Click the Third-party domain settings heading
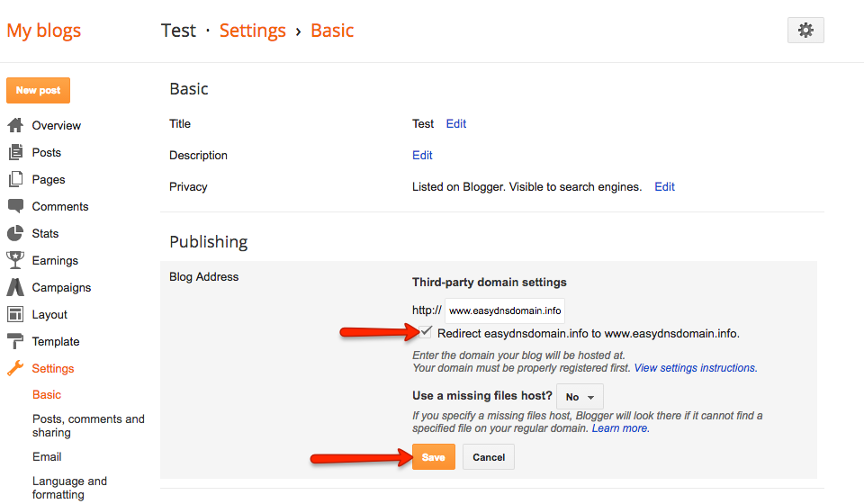Image resolution: width=864 pixels, height=504 pixels. [x=490, y=282]
